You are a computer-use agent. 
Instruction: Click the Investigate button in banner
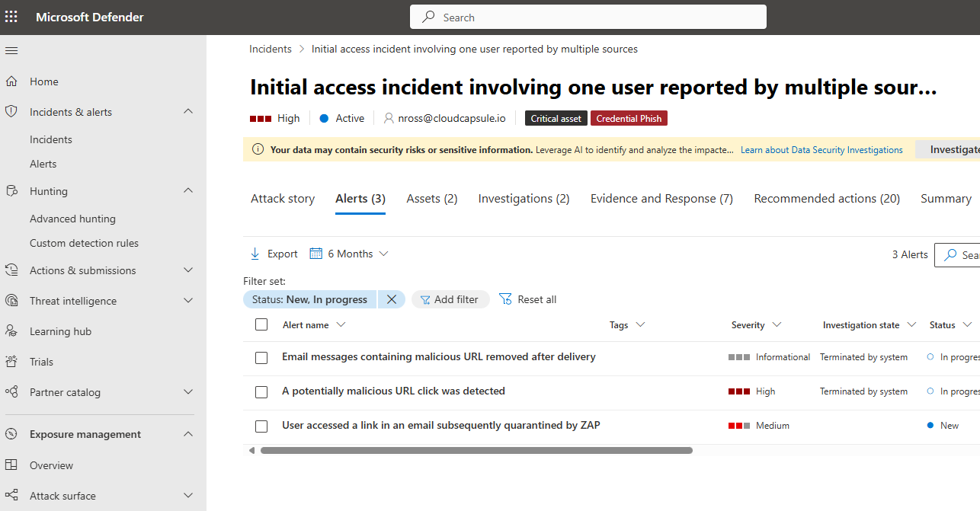[x=947, y=150]
